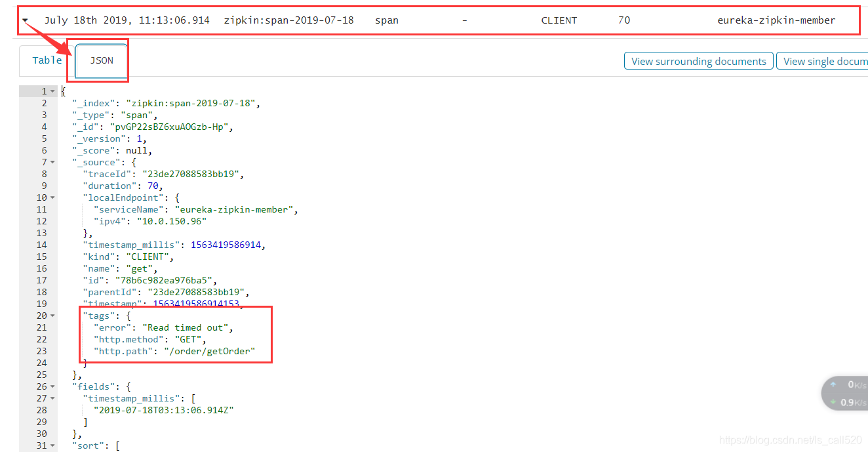868x452 pixels.
Task: Click the error tag value "Read timed out"
Action: [x=186, y=327]
